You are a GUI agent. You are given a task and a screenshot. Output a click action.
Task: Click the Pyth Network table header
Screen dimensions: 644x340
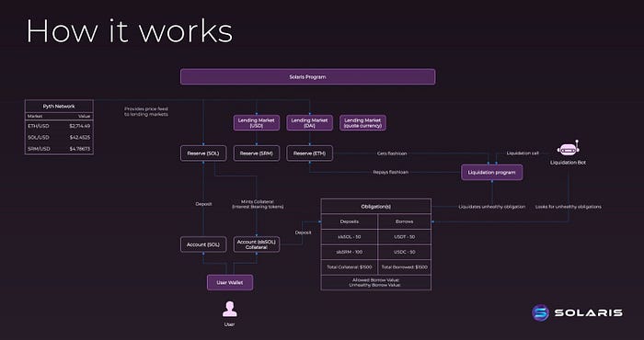click(59, 107)
